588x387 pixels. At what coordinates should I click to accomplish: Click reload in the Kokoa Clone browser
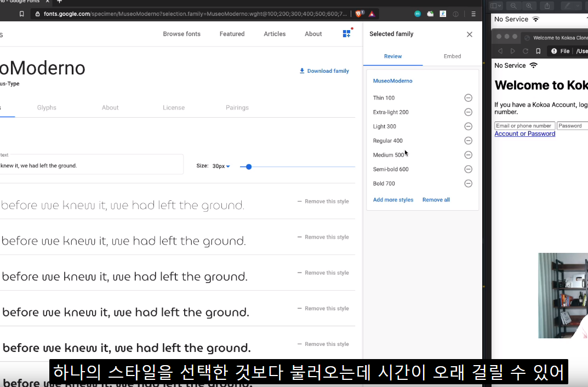526,51
